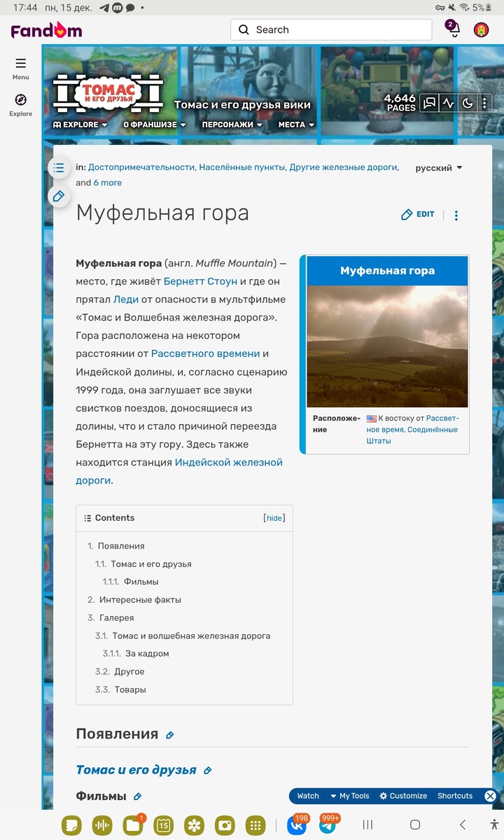Tap the Android back navigation button
Viewport: 504px width, 840px height.
pos(463,825)
